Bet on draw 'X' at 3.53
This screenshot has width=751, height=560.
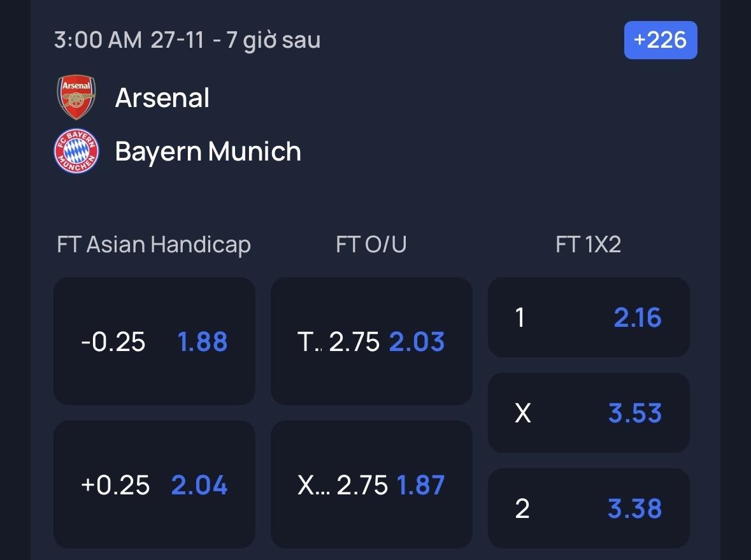(589, 413)
